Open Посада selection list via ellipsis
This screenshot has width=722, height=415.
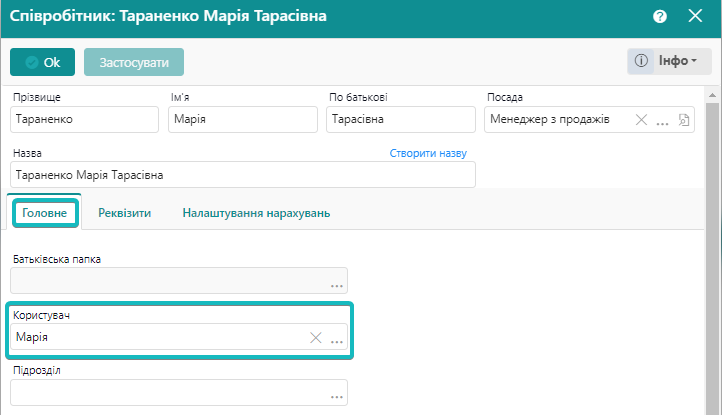tap(662, 121)
